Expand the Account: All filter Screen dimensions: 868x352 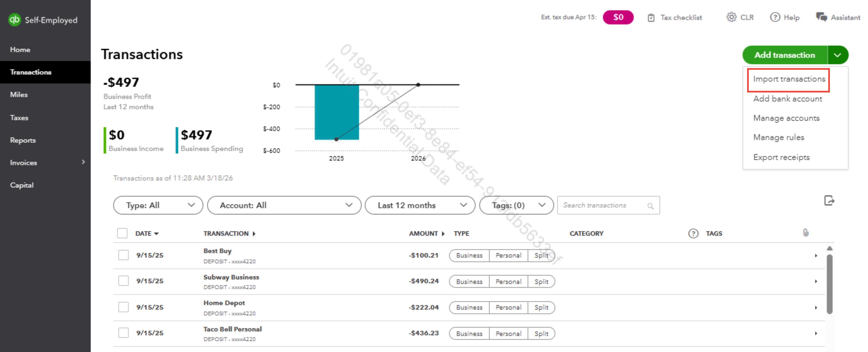tap(284, 205)
